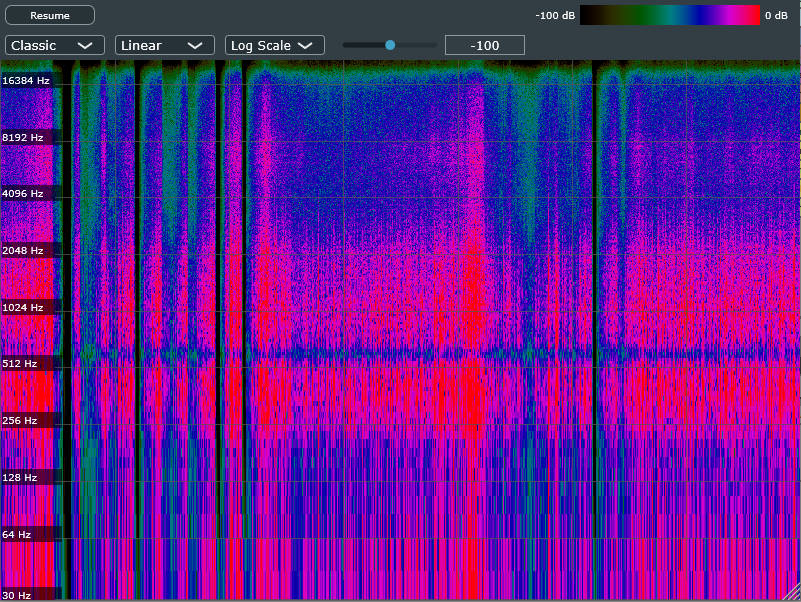This screenshot has height=602, width=801.
Task: Click the 512 Hz frequency label
Action: point(21,364)
